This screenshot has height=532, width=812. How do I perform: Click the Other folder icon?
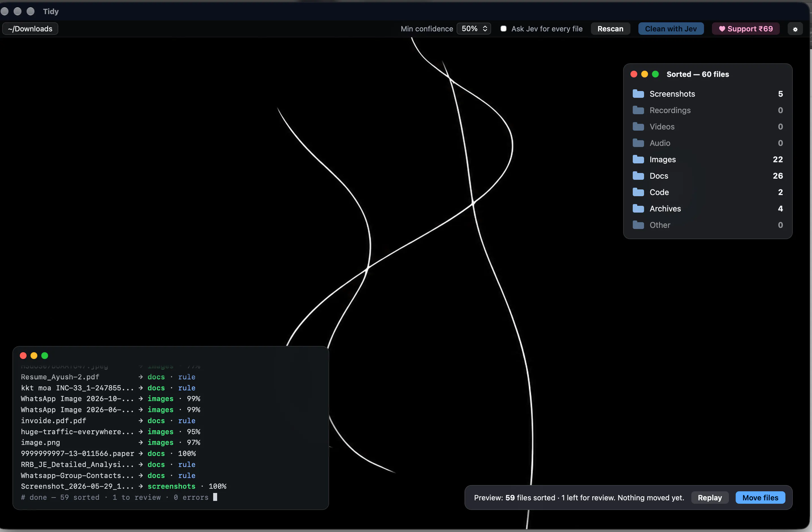coord(638,225)
